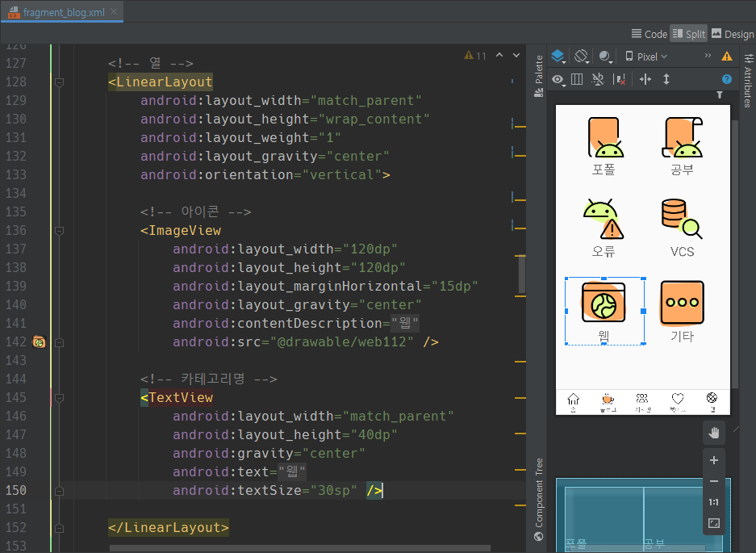Activate the pan hand tool
Viewport: 756px width, 553px height.
point(713,433)
